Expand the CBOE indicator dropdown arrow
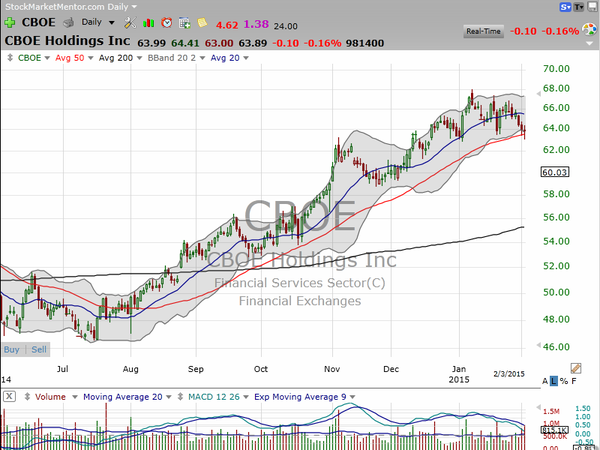 [x=47, y=58]
